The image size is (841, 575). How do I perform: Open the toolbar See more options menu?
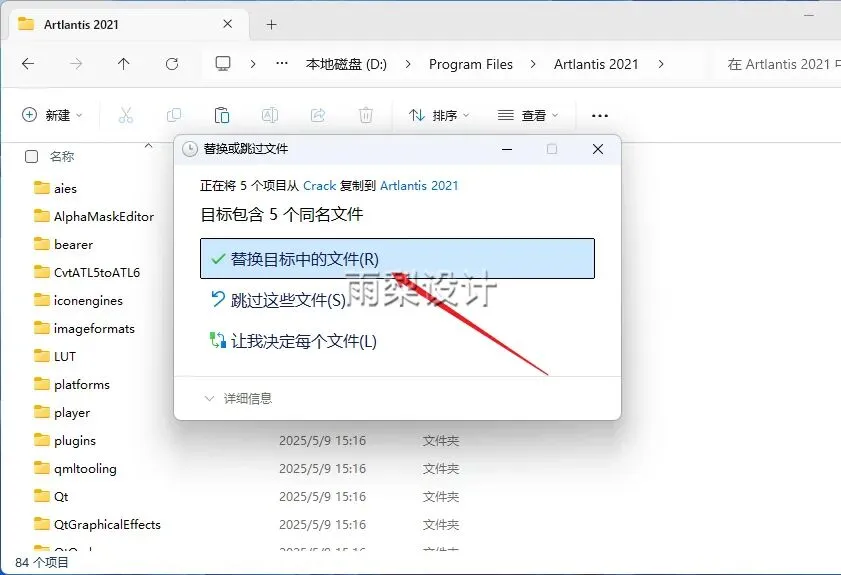599,115
